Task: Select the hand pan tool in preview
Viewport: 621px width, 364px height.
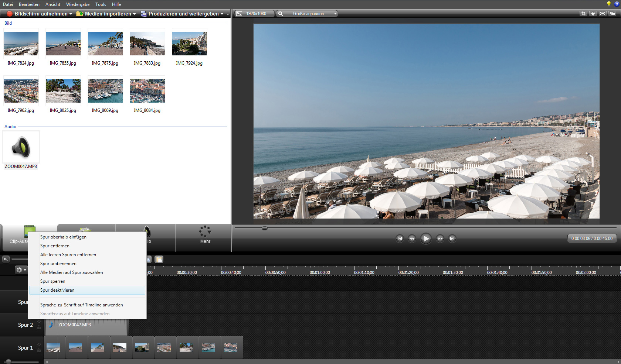Action: pyautogui.click(x=593, y=13)
